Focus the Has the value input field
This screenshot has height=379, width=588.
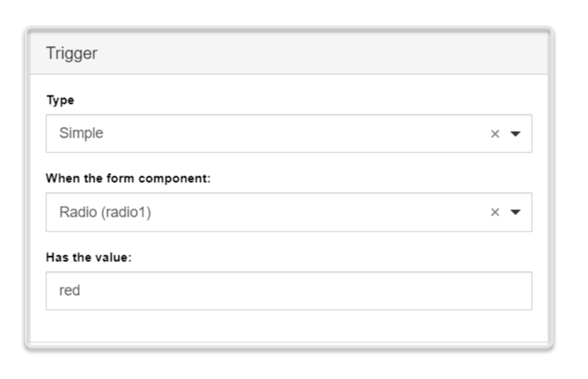pos(289,291)
